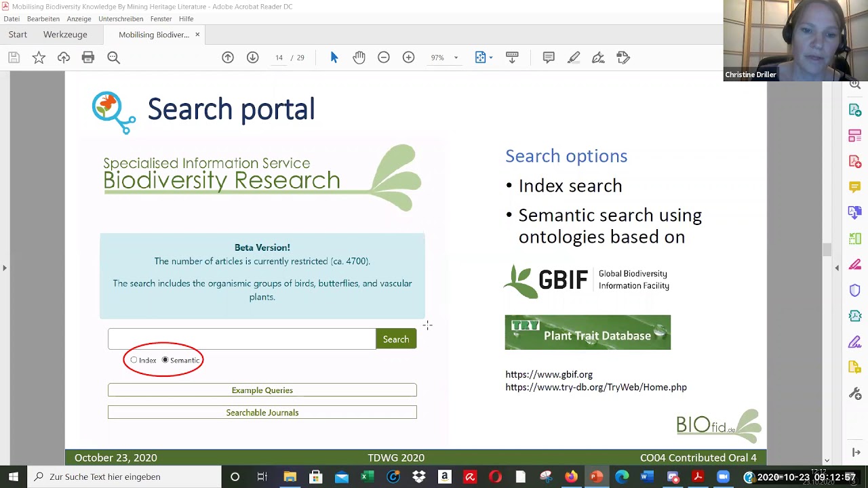Zoom out with the minus icon

tap(384, 58)
